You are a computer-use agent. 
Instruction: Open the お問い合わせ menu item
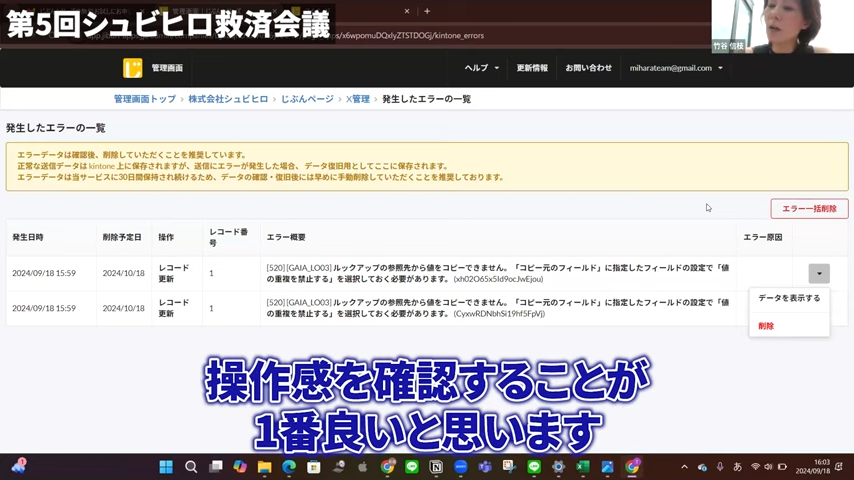pyautogui.click(x=588, y=68)
